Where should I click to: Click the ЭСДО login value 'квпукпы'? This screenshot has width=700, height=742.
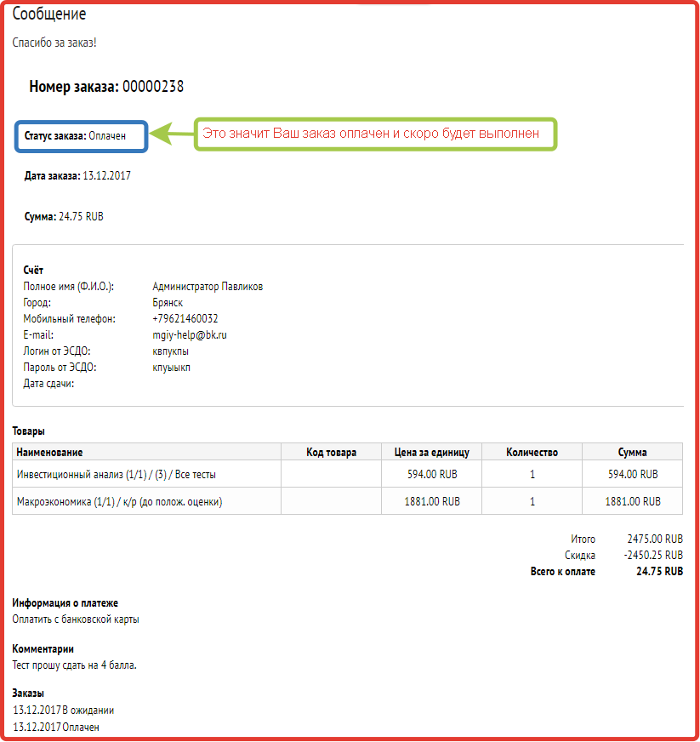(x=171, y=351)
